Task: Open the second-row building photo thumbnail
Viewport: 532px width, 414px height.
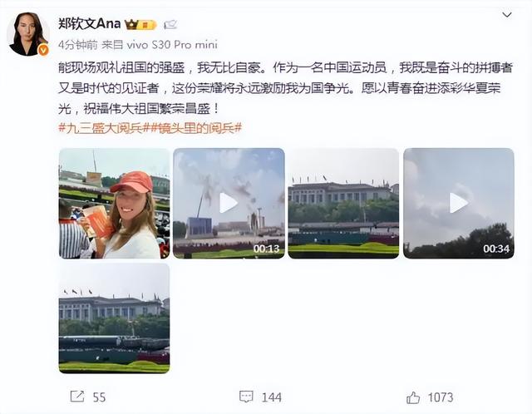Action: tap(114, 318)
